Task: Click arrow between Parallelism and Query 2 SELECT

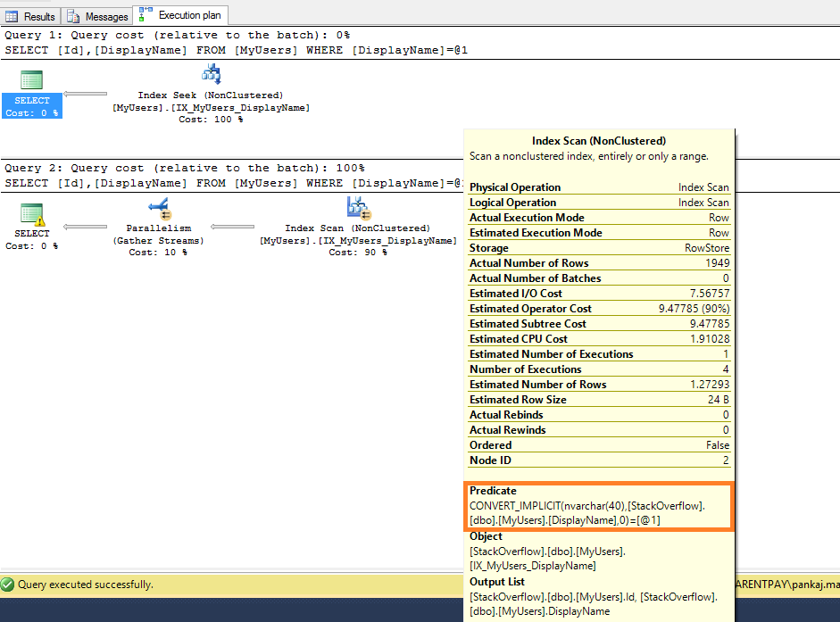Action: pyautogui.click(x=85, y=227)
